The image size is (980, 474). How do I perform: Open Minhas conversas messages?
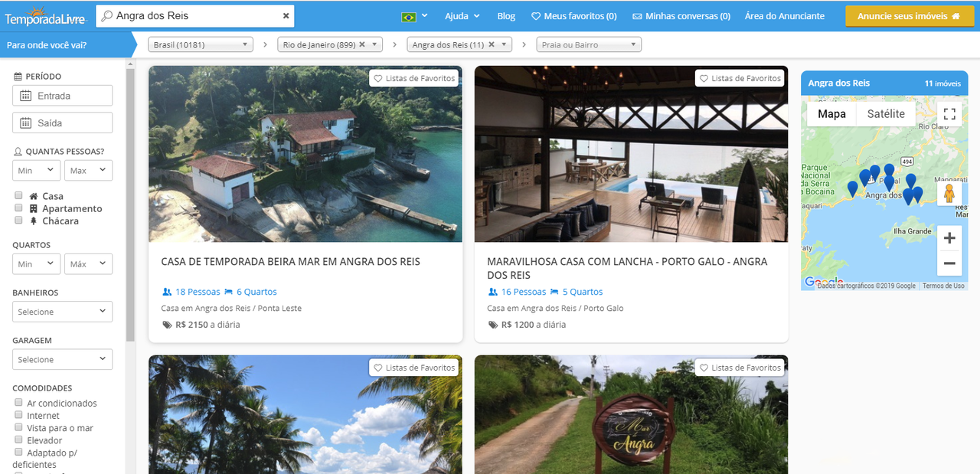point(681,16)
